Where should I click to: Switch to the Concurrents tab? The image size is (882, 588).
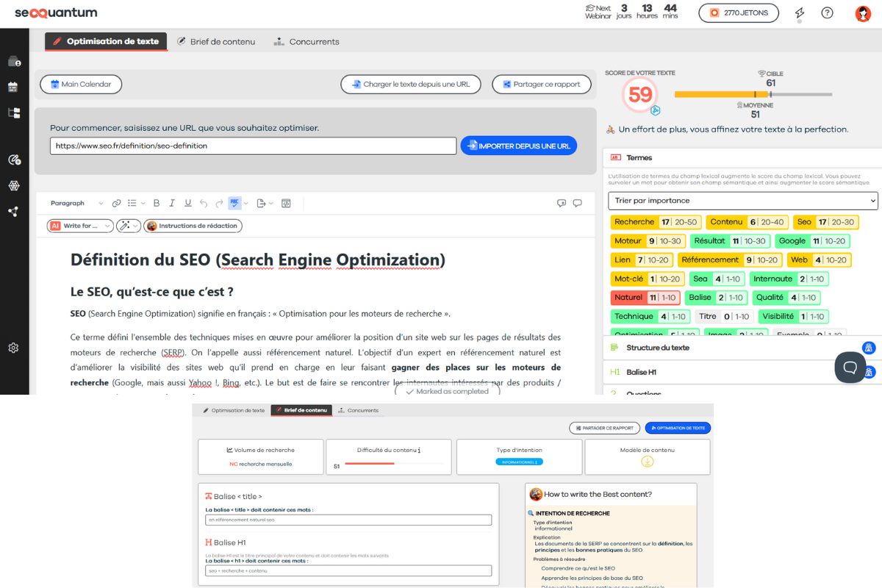306,42
